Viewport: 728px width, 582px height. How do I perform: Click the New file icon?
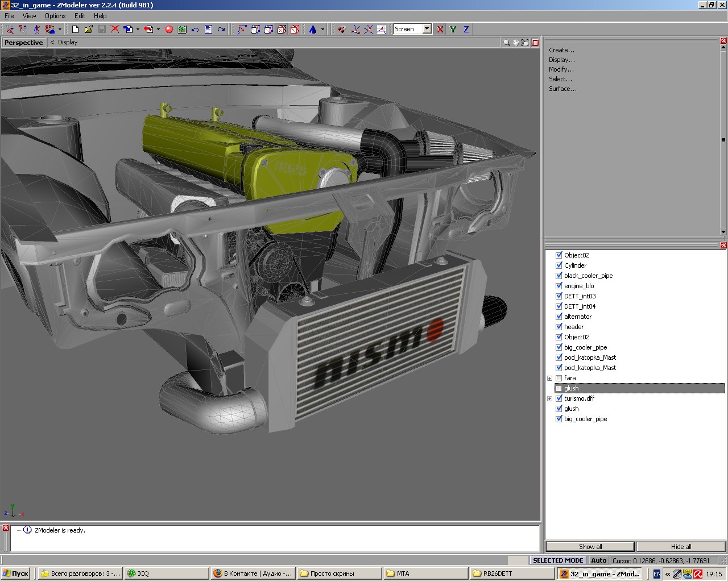(75, 29)
